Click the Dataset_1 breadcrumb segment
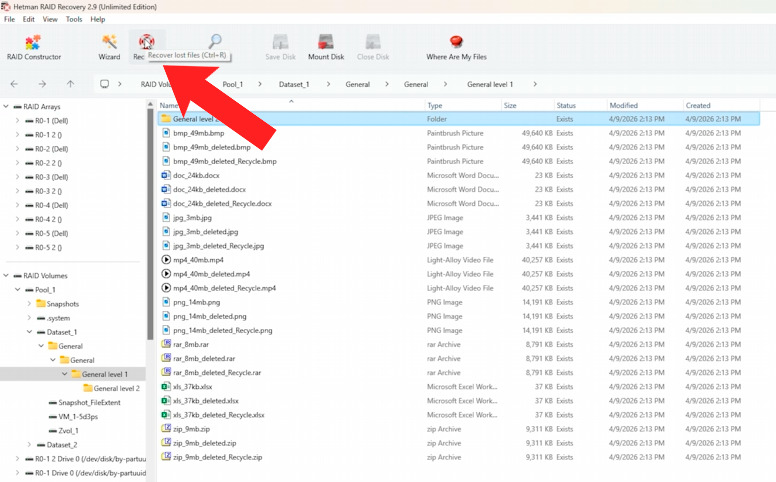Screen dimensions: 776x482 pos(294,84)
